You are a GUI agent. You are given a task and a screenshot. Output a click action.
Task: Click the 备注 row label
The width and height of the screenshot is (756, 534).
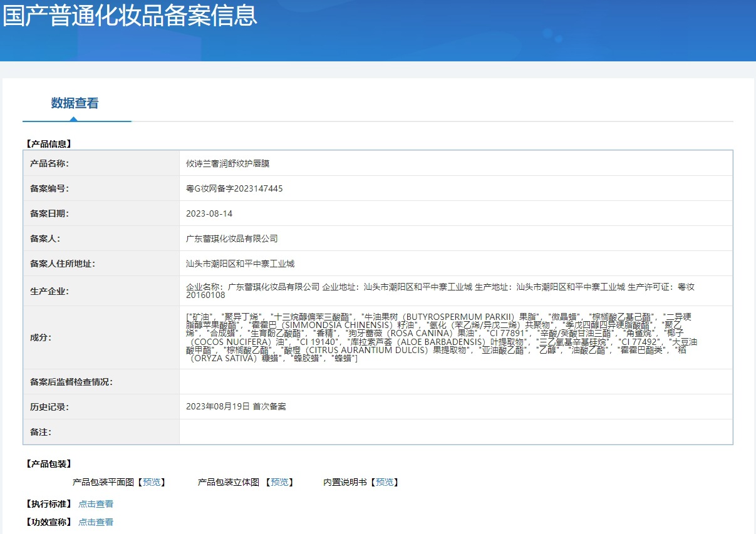41,432
